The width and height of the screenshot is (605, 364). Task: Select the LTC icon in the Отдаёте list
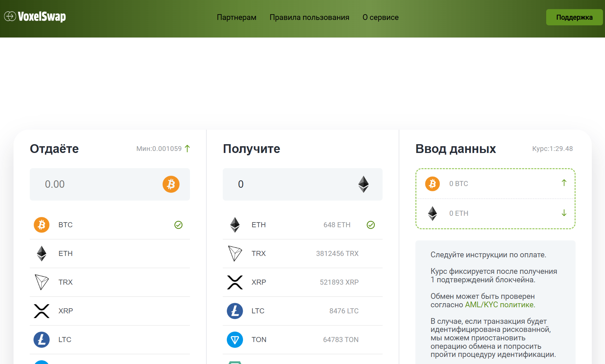[x=42, y=340]
